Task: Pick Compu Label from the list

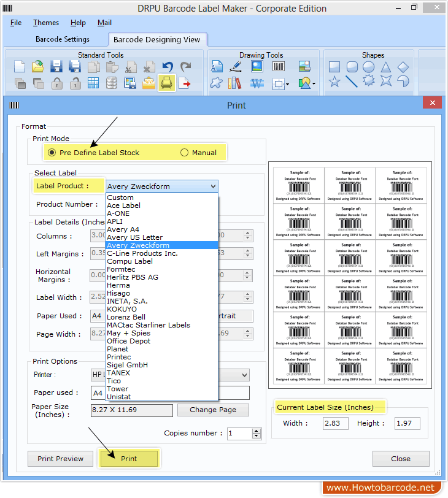Action: point(162,261)
